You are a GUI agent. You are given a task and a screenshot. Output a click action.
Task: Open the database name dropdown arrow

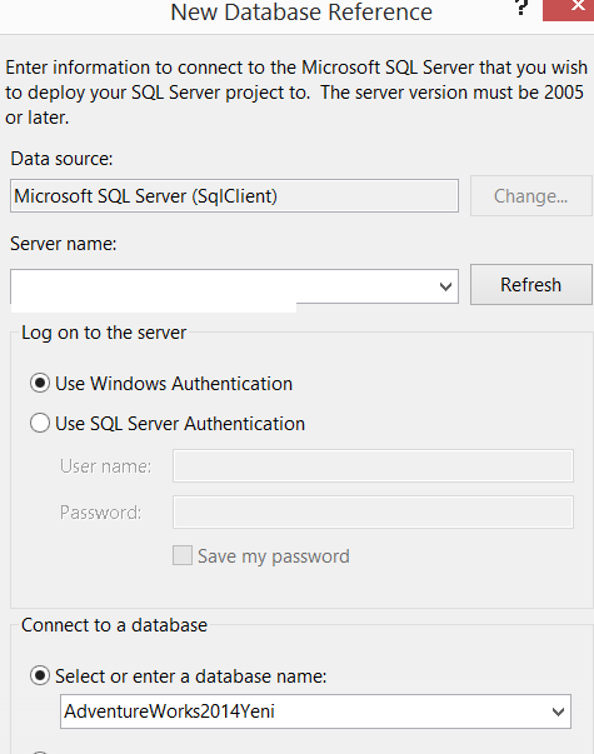[x=558, y=711]
